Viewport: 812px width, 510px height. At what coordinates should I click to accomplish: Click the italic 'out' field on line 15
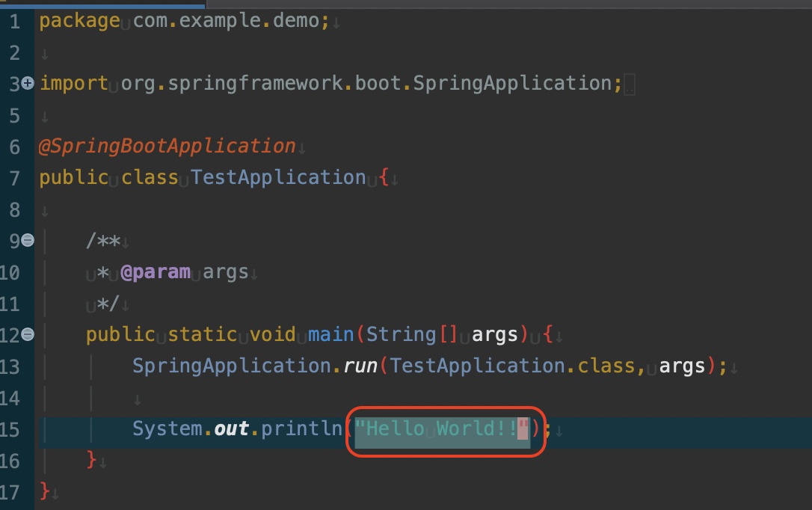(232, 429)
